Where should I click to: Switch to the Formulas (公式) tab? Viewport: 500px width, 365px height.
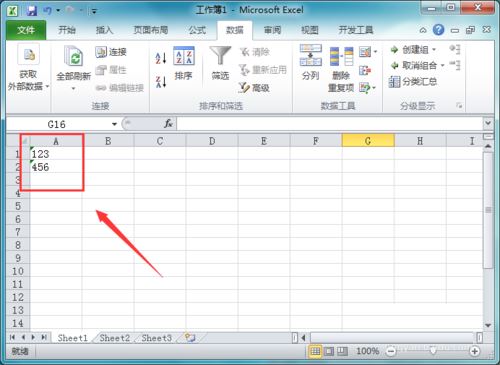click(197, 30)
